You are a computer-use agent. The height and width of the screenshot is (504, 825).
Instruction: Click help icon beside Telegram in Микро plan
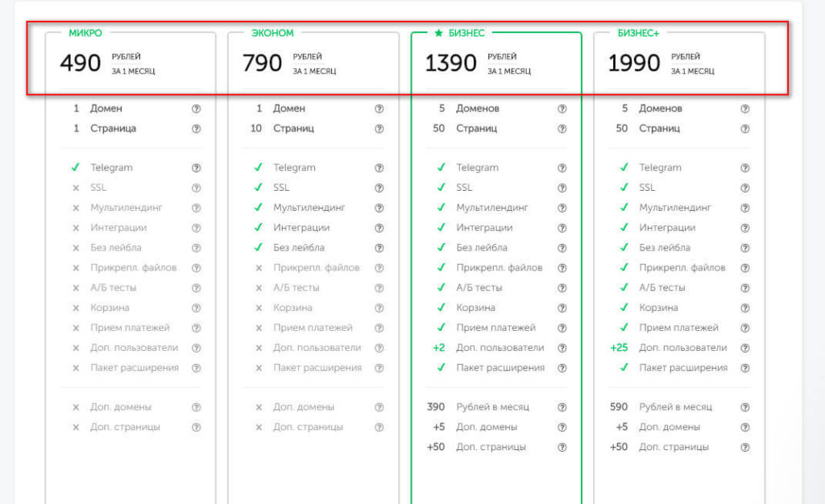(x=196, y=168)
